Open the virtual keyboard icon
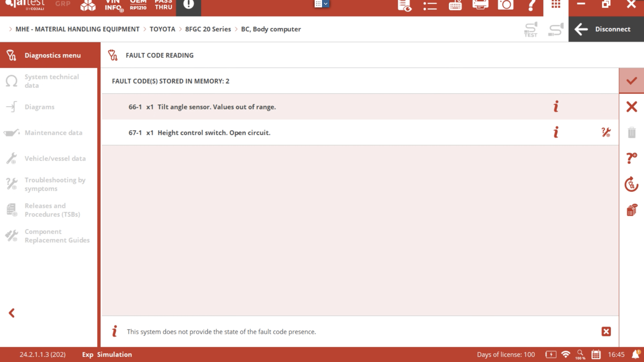Viewport: 644px width, 362px height. (455, 5)
